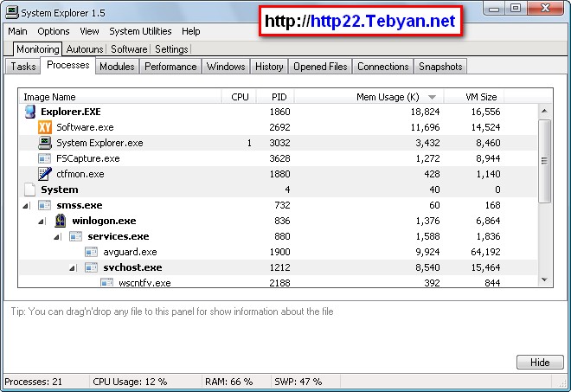This screenshot has height=392, width=571.
Task: Select the wscntfy.exe process row
Action: pos(279,283)
